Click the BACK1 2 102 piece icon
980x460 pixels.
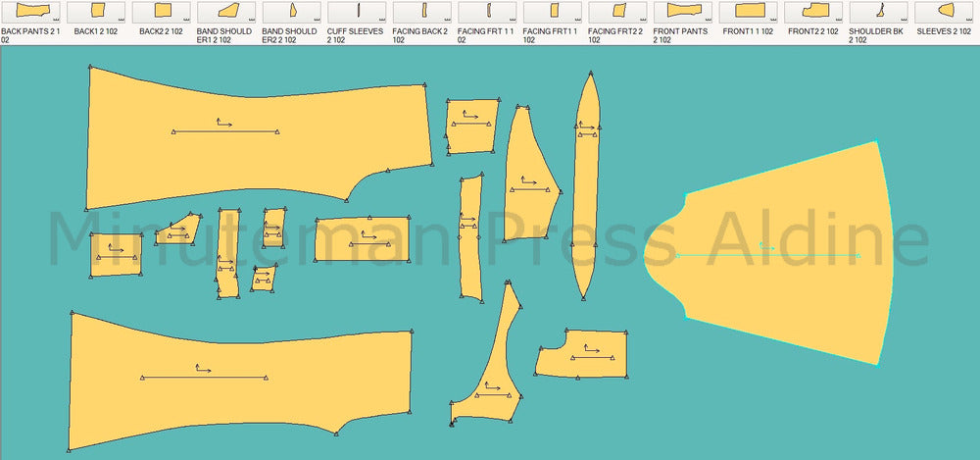tap(95, 11)
